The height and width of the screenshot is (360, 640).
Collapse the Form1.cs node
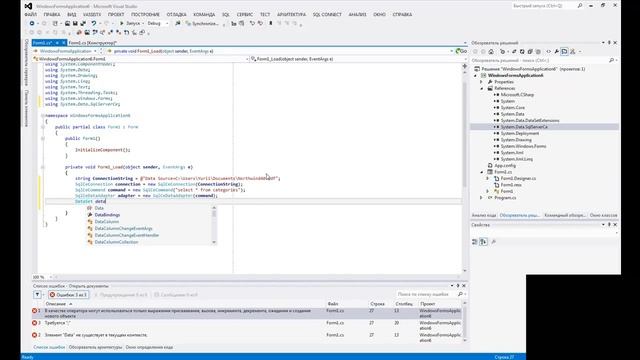click(x=482, y=172)
